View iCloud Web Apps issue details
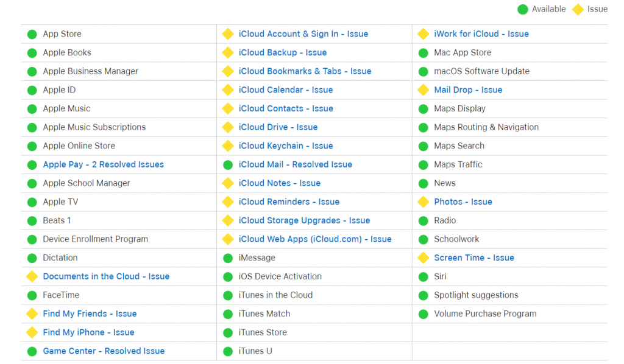Viewport: 624px width, 364px height. (314, 239)
